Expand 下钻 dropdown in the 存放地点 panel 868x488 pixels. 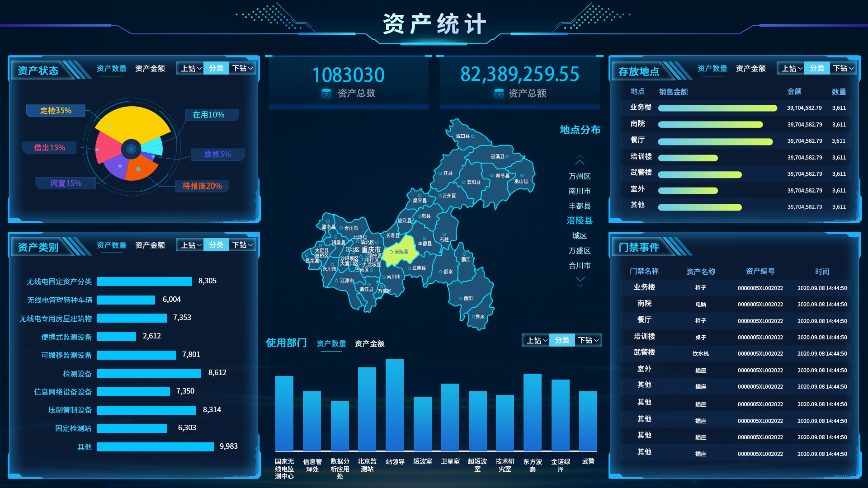pos(843,68)
